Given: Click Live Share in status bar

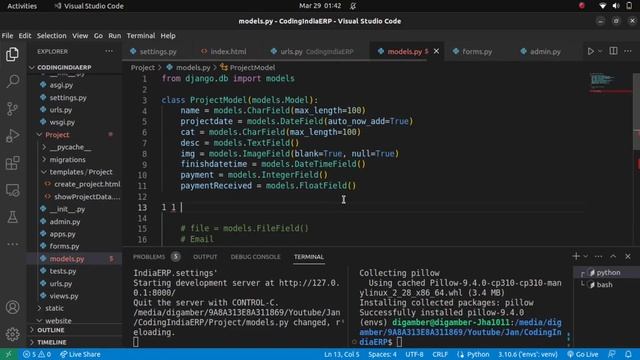Looking at the screenshot, I should tap(80, 354).
